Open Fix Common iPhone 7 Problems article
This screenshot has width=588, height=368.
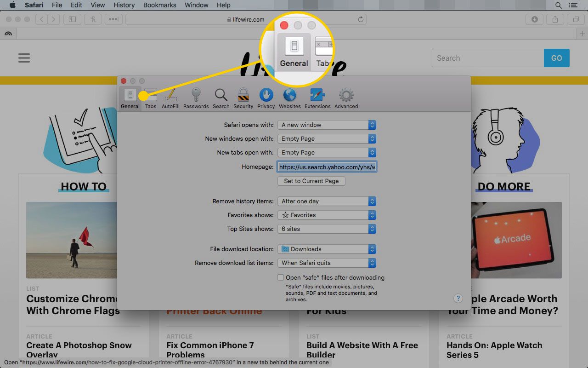pos(210,350)
